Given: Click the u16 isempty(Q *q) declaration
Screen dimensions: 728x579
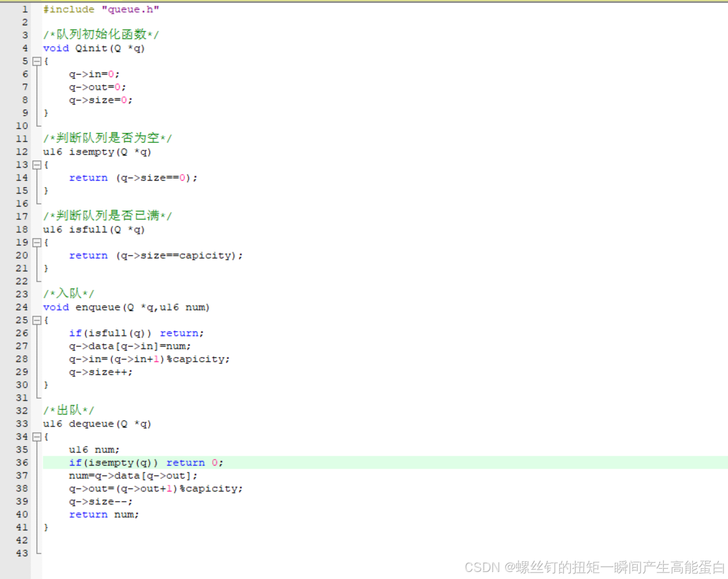Looking at the screenshot, I should click(x=97, y=152).
